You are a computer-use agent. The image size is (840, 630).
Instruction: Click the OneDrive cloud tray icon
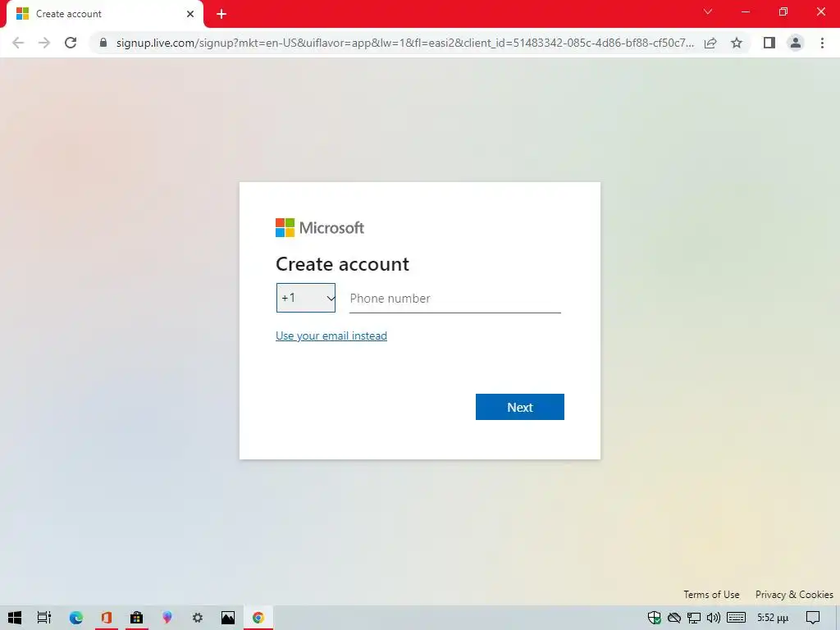pos(674,618)
